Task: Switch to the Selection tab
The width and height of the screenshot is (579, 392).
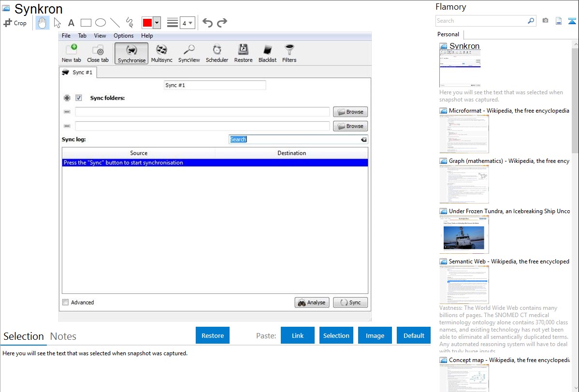Action: point(24,336)
